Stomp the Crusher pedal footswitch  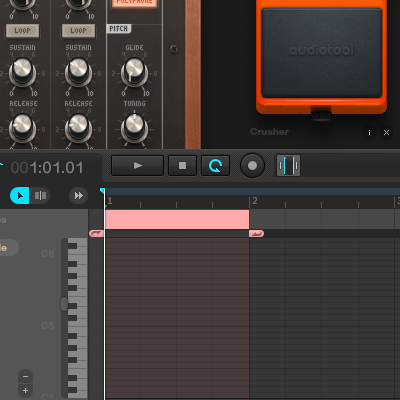[322, 53]
